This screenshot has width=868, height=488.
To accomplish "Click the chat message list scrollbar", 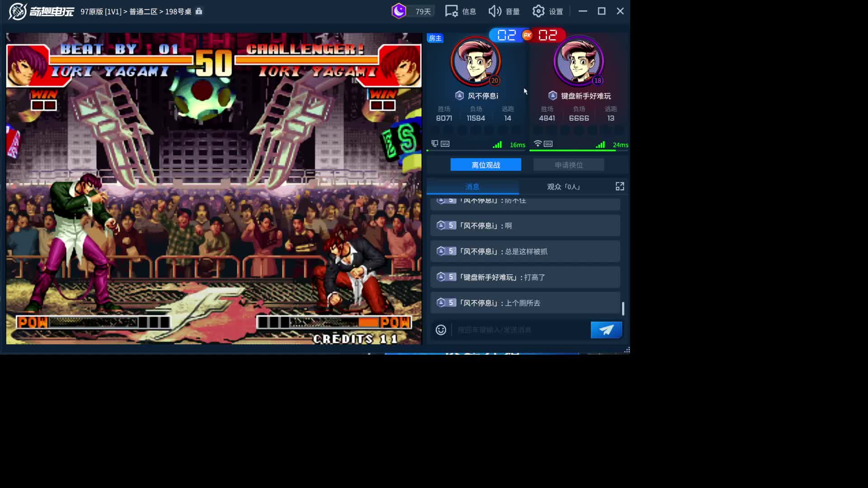I will coord(623,309).
